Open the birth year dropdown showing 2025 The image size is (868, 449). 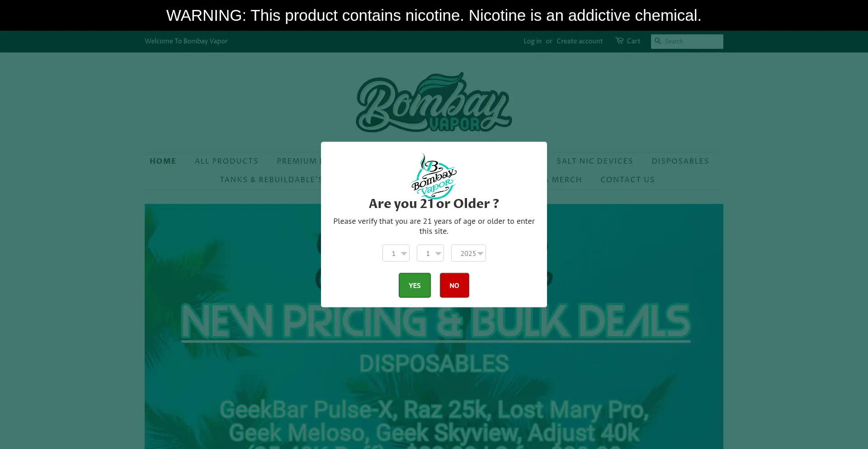[x=468, y=253]
